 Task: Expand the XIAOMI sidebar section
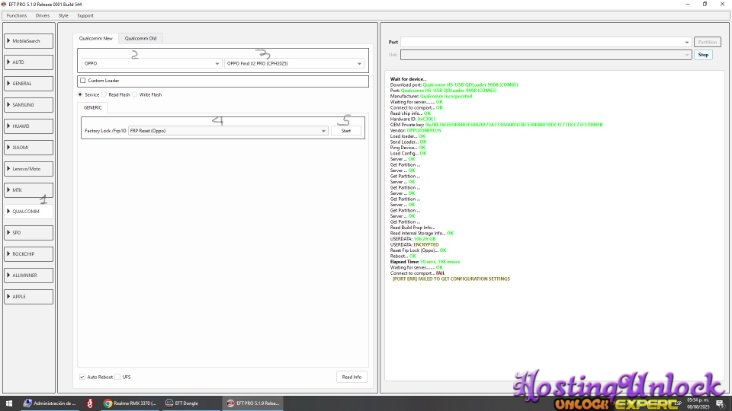(29, 148)
